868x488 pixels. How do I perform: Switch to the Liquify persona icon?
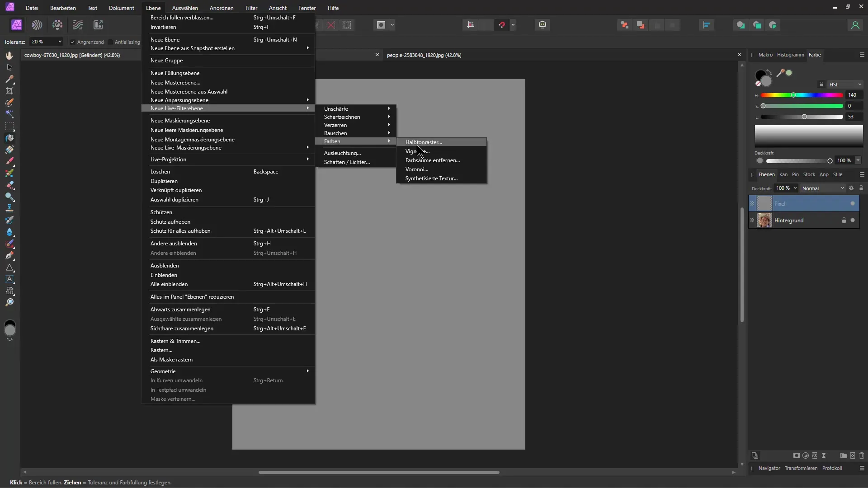click(x=37, y=25)
